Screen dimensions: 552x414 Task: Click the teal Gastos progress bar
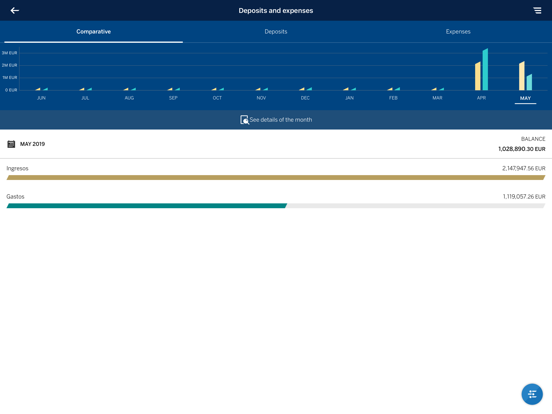tap(147, 206)
